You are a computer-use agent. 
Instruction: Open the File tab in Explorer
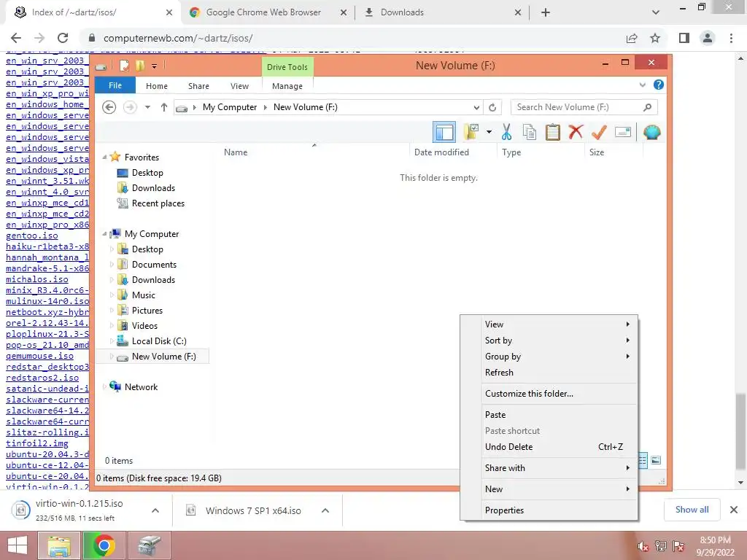point(115,85)
